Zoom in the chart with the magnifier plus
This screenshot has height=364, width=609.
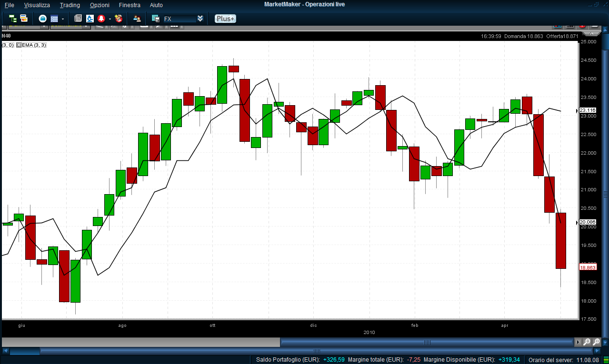click(x=597, y=342)
